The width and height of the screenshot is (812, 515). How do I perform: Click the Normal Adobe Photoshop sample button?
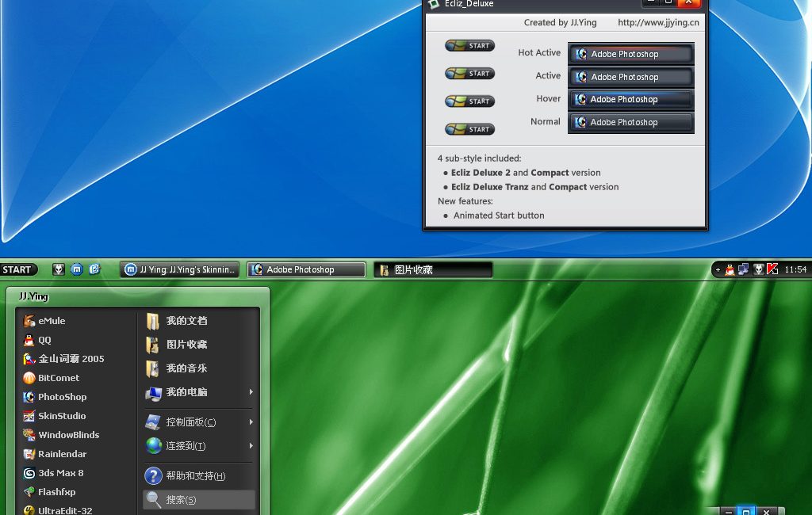[631, 122]
